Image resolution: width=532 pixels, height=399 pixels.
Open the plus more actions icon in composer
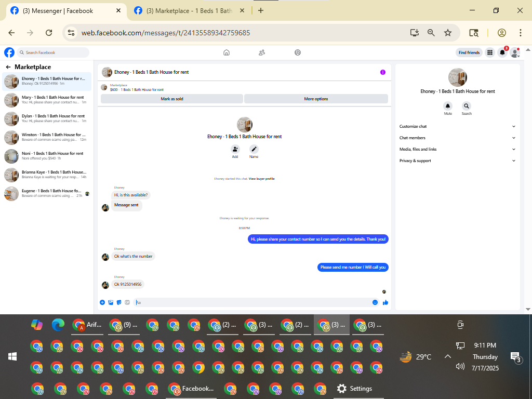coord(102,302)
